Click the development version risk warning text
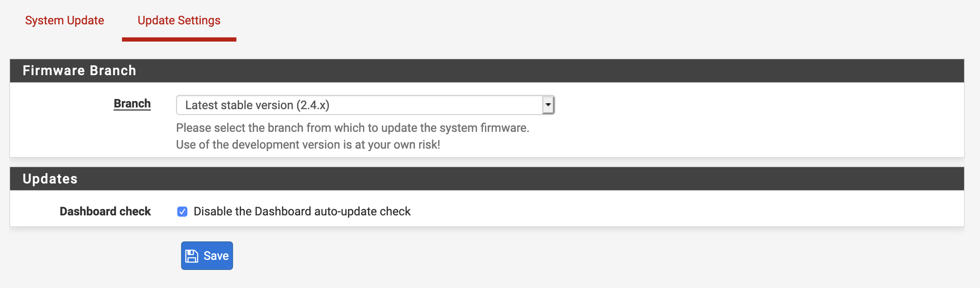980x288 pixels. coord(308,145)
